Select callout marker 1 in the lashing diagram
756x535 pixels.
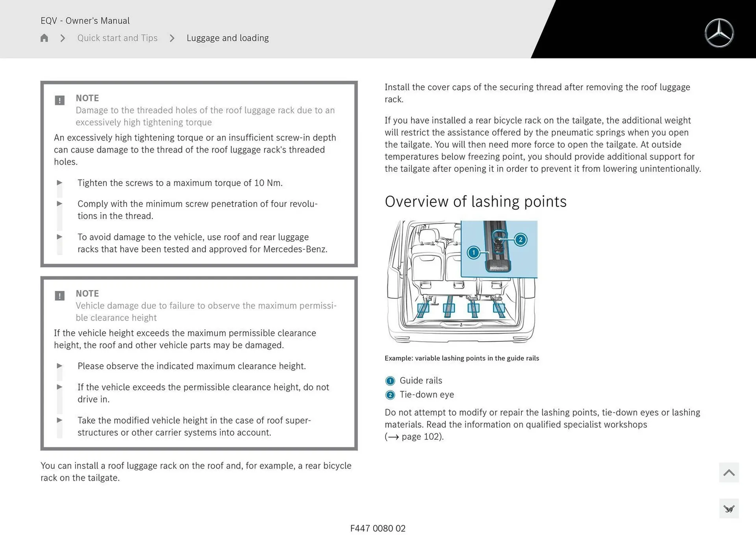(473, 253)
